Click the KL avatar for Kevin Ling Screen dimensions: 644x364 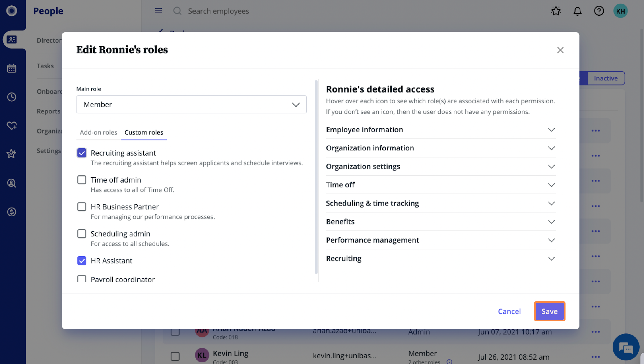click(202, 355)
